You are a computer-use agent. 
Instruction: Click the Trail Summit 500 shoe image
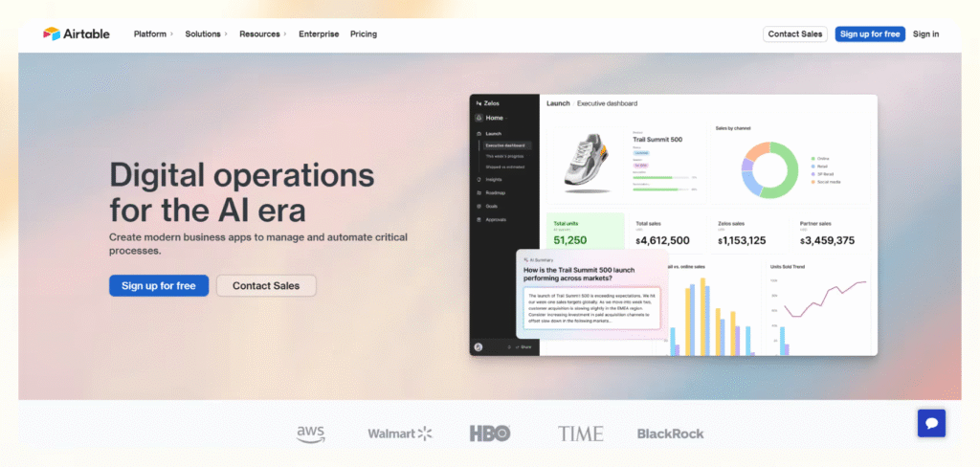[x=584, y=163]
